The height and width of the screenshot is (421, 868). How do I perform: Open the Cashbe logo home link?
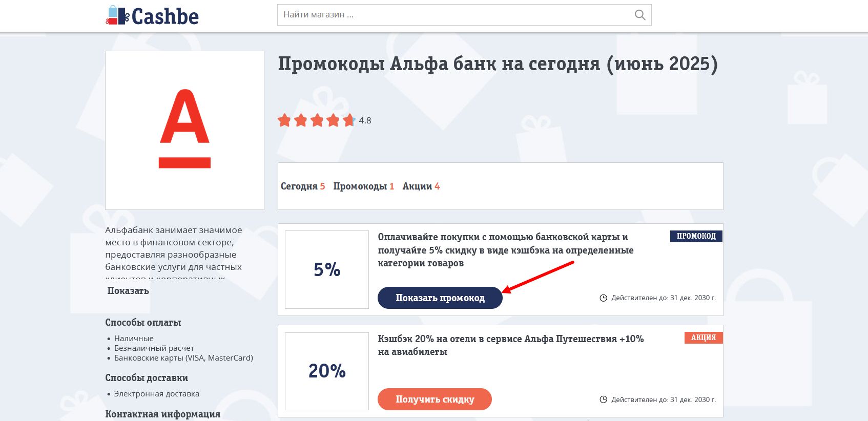tap(152, 16)
